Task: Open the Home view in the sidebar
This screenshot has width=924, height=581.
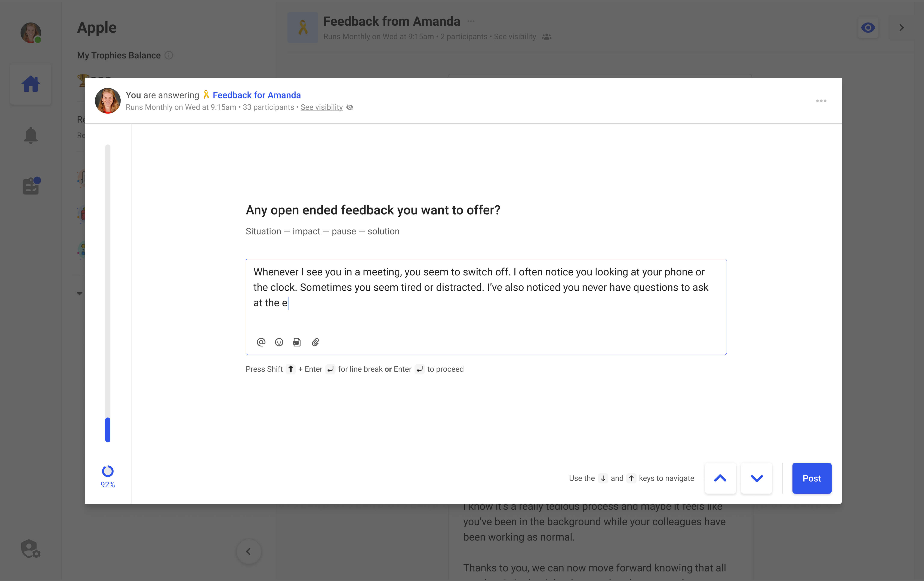Action: tap(31, 84)
